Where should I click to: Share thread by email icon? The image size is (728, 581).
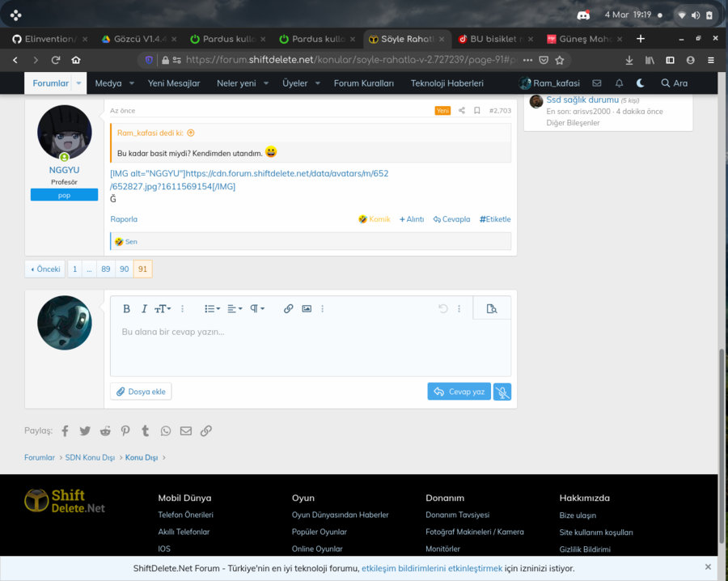coord(186,431)
